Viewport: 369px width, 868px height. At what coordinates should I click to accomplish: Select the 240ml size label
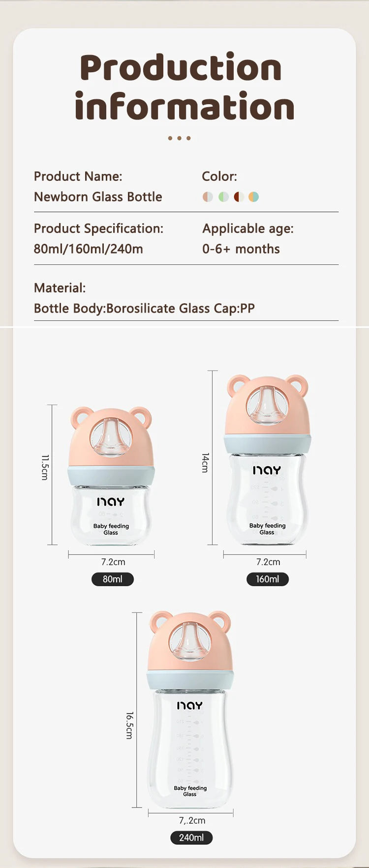click(x=191, y=838)
